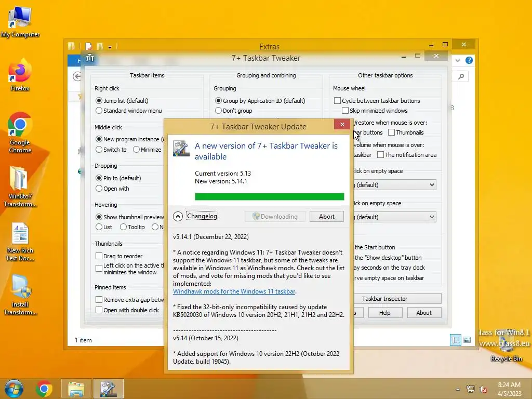Click Chrome icon in taskbar
532x399 pixels.
click(x=44, y=389)
